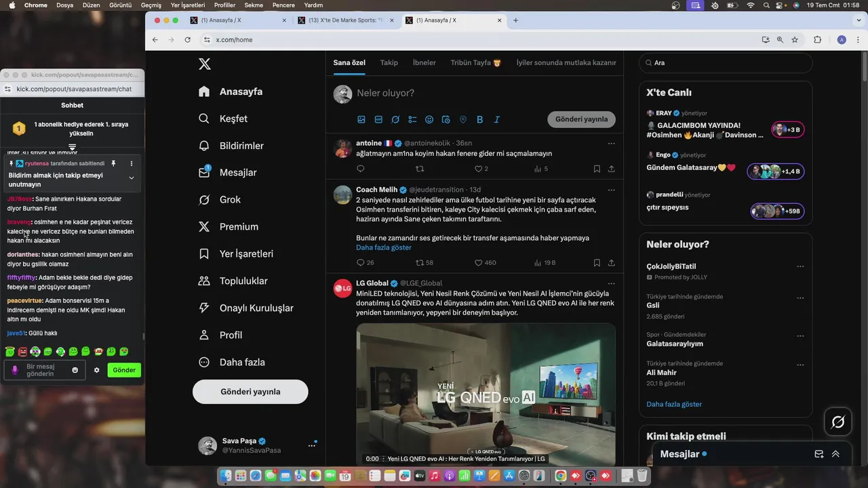Open emoji picker in Kick chat input
Image resolution: width=868 pixels, height=488 pixels.
pos(75,370)
